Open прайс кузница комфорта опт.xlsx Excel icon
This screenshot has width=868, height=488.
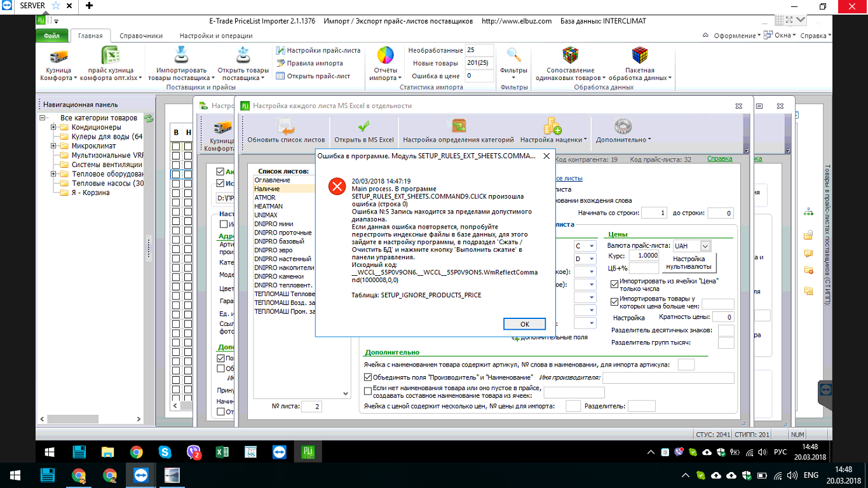click(111, 56)
